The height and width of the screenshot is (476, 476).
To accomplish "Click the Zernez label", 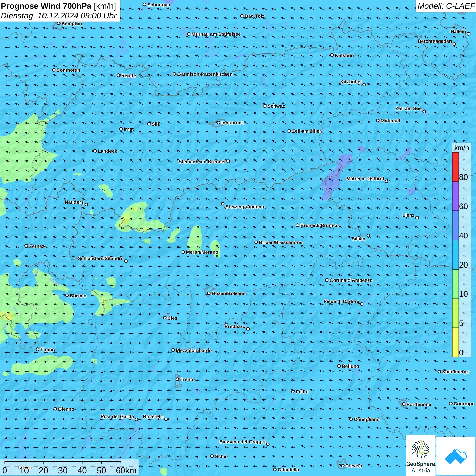I will coord(37,246).
